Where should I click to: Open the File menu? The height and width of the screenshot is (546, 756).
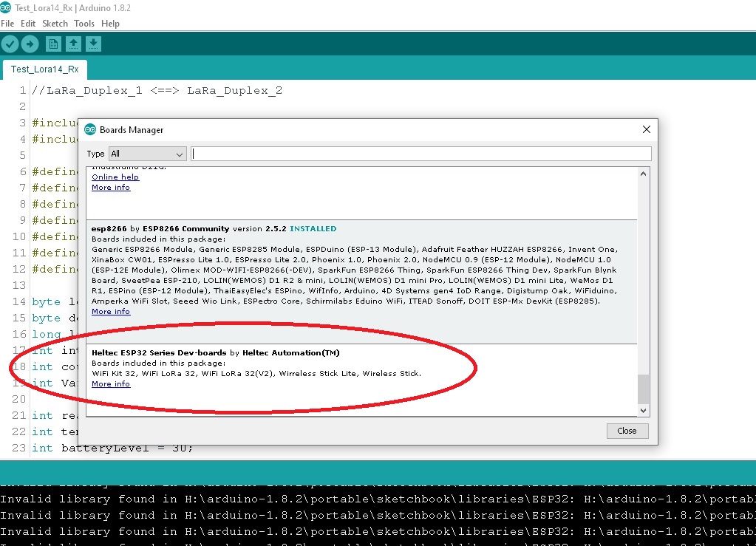click(7, 24)
